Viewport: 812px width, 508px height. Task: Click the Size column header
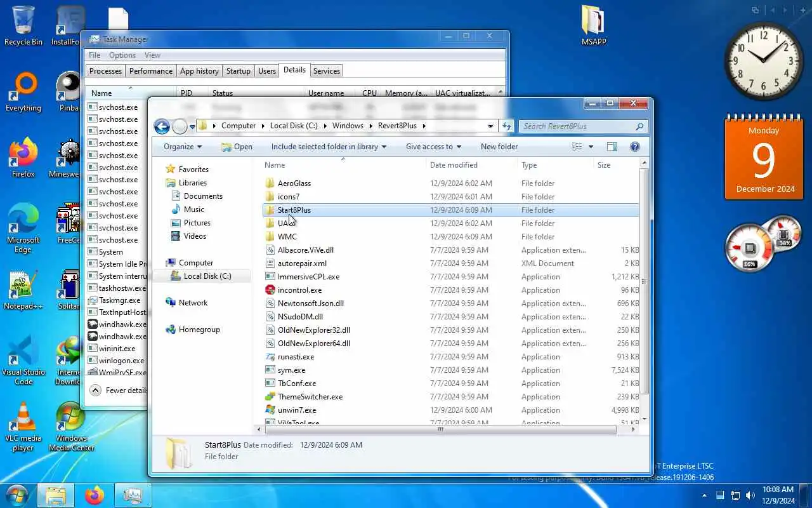point(617,165)
